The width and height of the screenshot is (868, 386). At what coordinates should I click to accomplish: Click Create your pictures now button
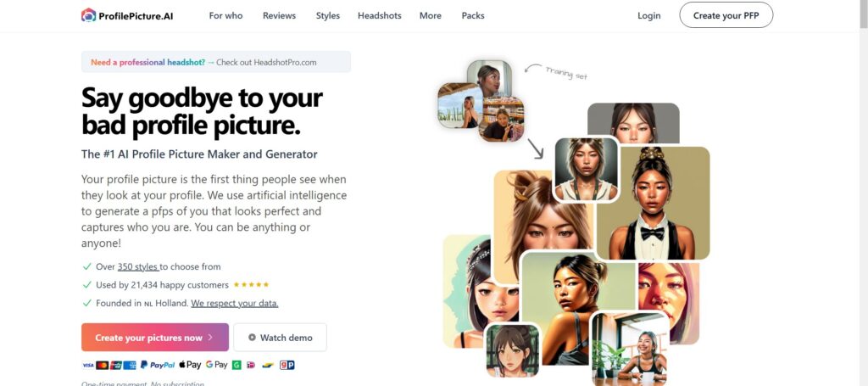155,338
